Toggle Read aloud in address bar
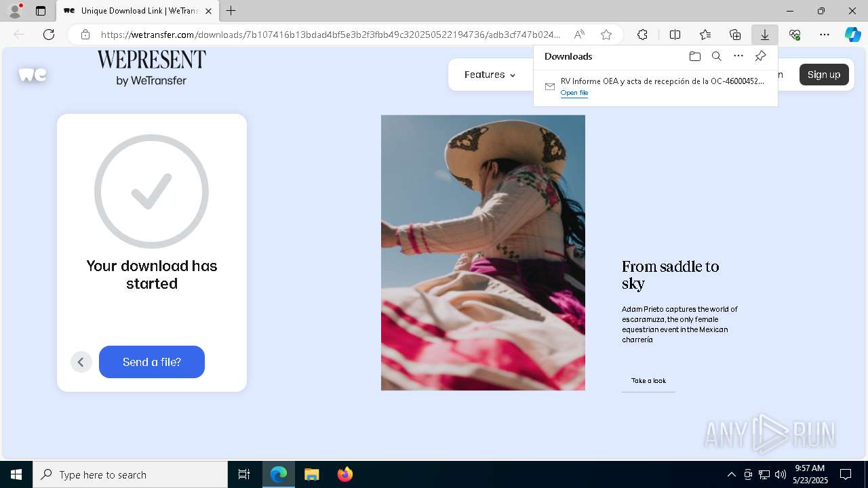868x488 pixels. pos(579,35)
